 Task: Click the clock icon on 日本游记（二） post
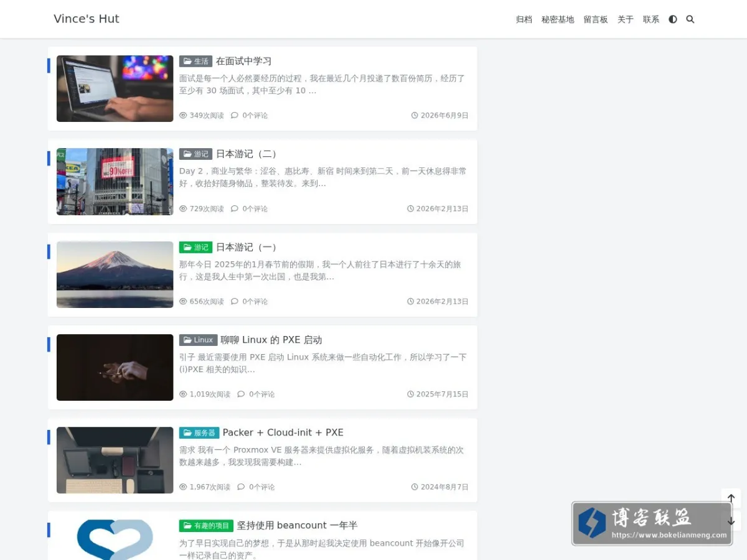(410, 208)
